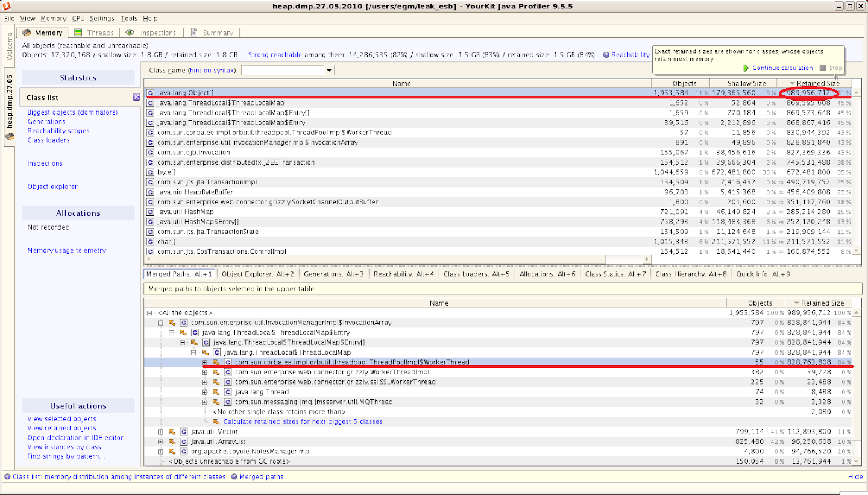The height and width of the screenshot is (495, 868).
Task: Collapse the InvocationManagerImpl$InvocationArray tree node
Action: pyautogui.click(x=161, y=323)
